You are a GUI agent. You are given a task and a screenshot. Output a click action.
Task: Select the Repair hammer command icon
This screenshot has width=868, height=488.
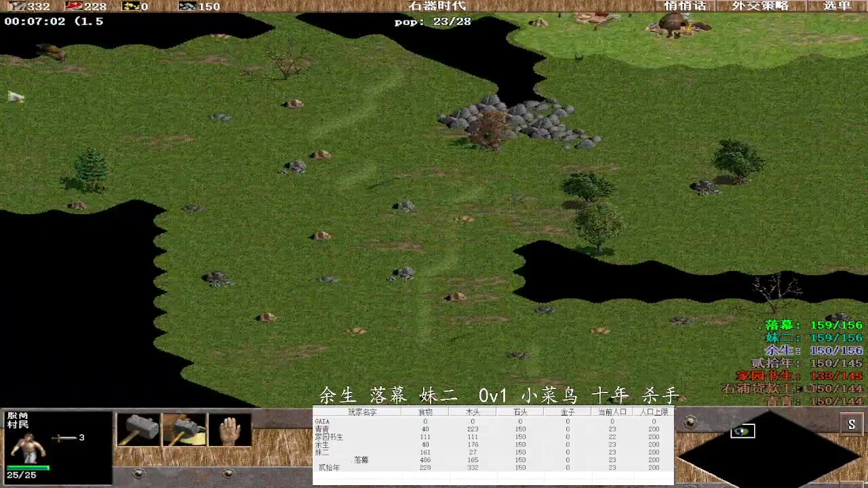pos(184,429)
